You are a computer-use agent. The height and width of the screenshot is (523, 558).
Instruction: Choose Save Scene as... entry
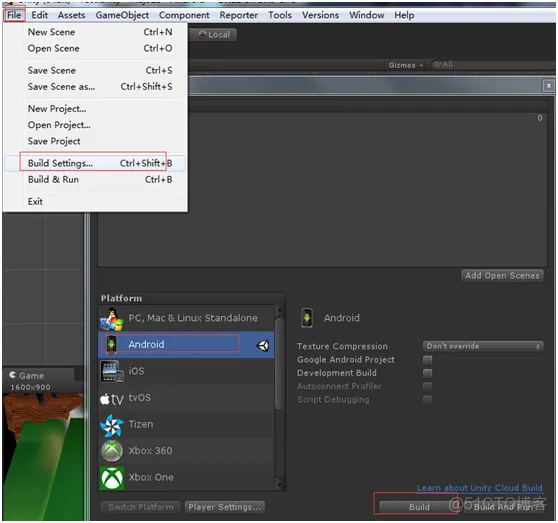[x=95, y=87]
